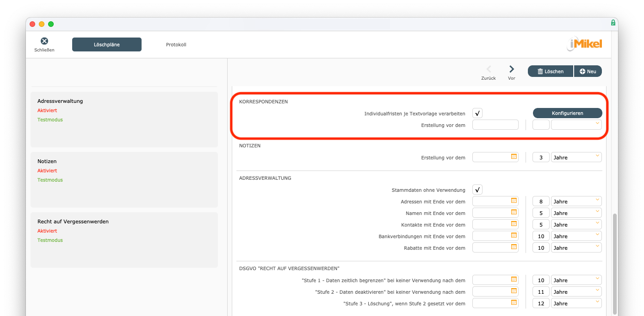Go forward with the Vor arrow
This screenshot has width=644, height=316.
[511, 70]
